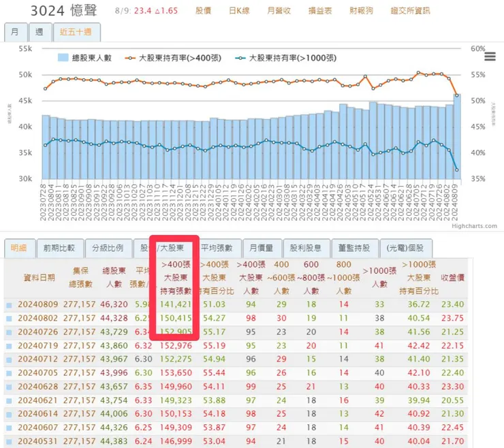Click percentage value 51.03
Image resolution: width=504 pixels, height=448 pixels.
click(214, 304)
